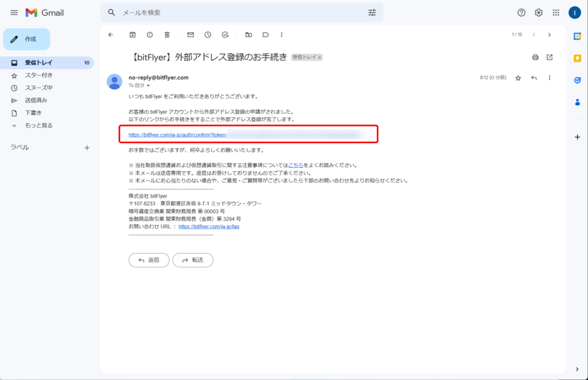Open the labels icon in toolbar
Image resolution: width=588 pixels, height=380 pixels.
click(265, 35)
